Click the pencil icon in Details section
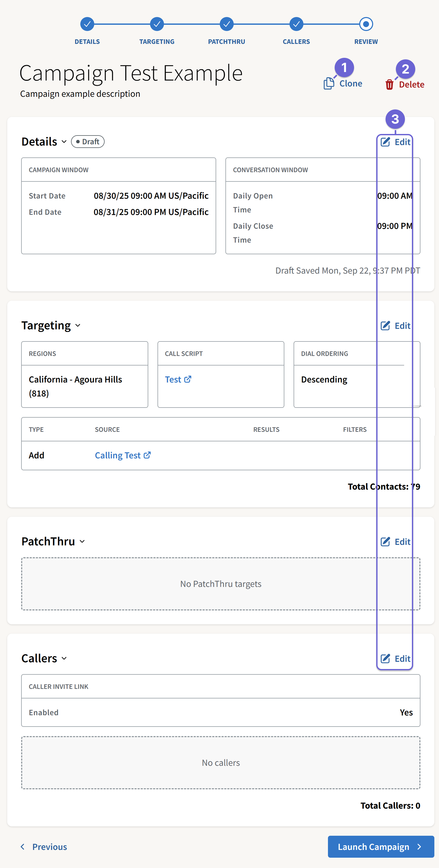 [385, 142]
